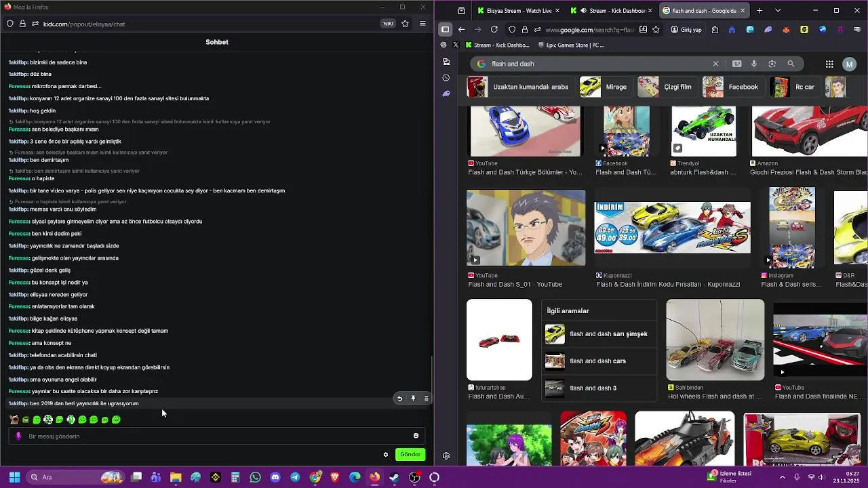Open Stream - Kick Dashboard bookmark
868x488 pixels.
coord(498,45)
